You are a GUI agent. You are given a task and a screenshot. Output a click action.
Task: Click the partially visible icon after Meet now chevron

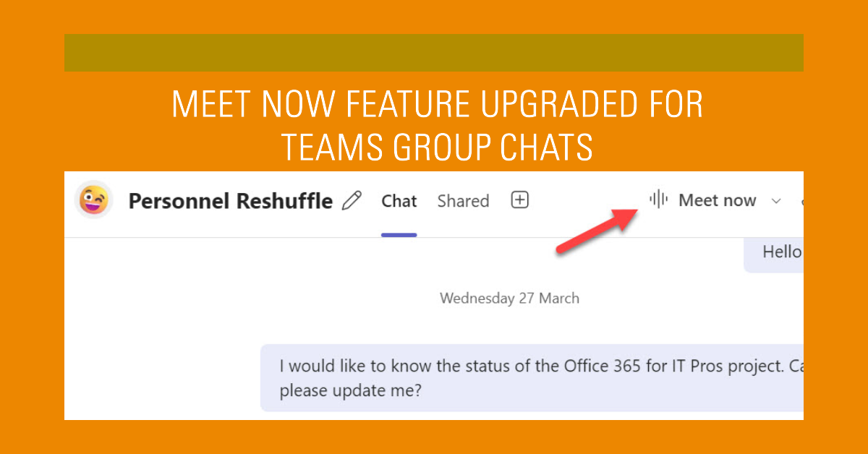(x=801, y=201)
